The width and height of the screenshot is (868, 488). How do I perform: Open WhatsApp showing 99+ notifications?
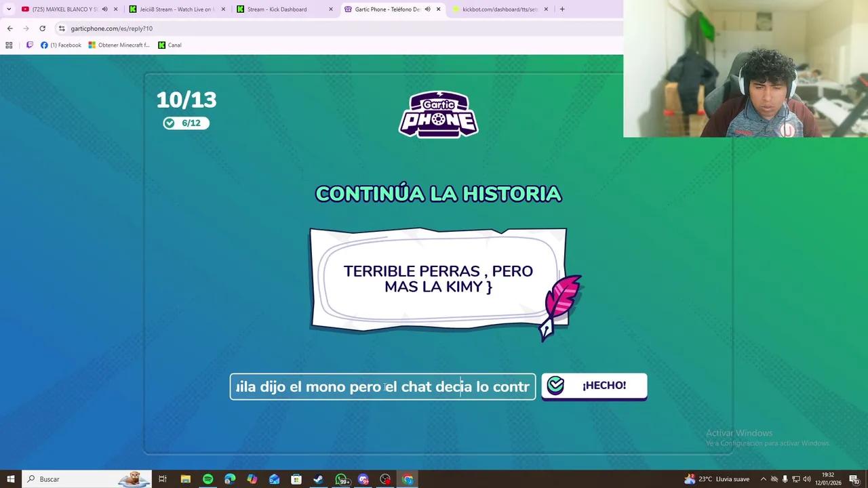[x=341, y=479]
